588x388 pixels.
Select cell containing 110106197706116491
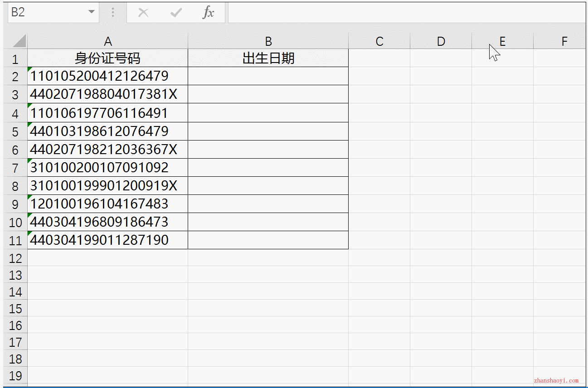(108, 113)
